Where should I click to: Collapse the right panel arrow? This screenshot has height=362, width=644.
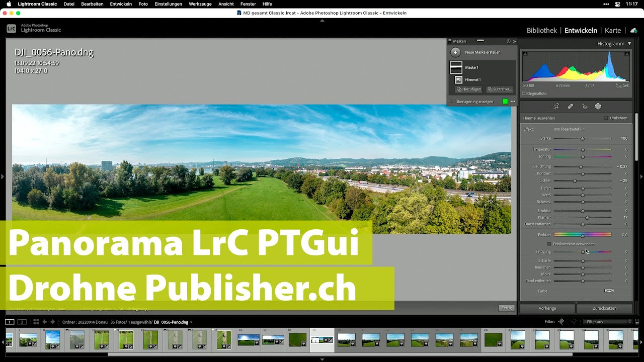coord(641,176)
